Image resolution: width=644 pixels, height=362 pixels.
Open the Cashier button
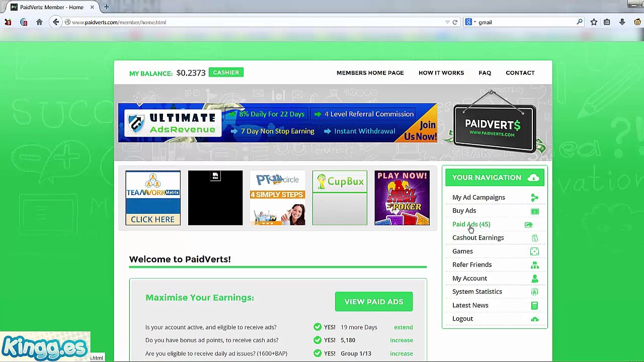click(x=226, y=72)
